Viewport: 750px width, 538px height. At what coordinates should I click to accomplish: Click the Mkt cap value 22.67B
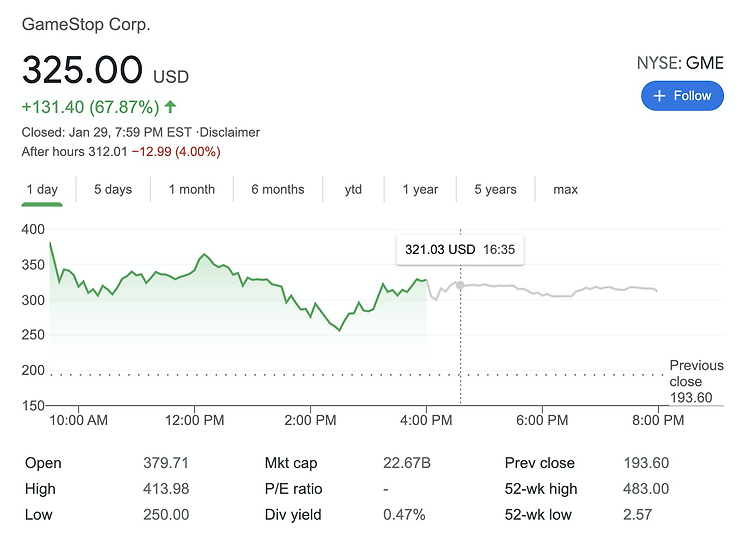[x=407, y=463]
